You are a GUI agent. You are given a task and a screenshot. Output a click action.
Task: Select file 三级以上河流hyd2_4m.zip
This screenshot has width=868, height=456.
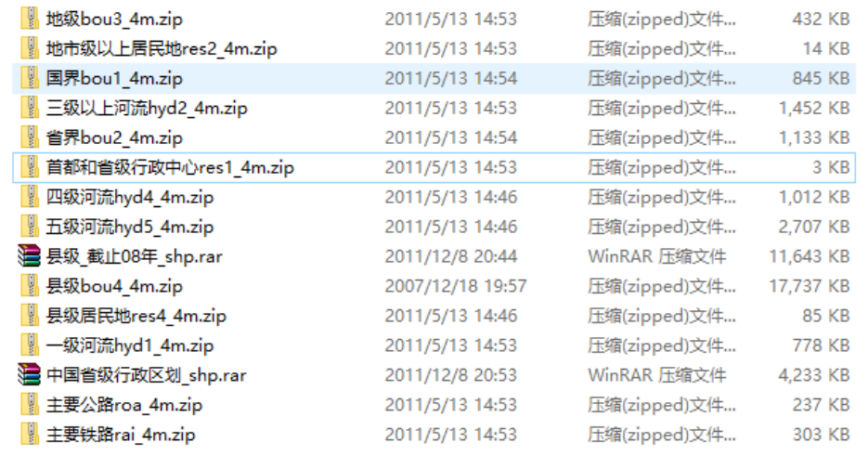click(434, 108)
